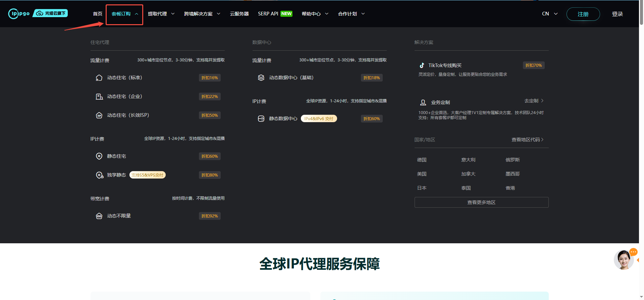Click the IPIPGO logo
Image resolution: width=644 pixels, height=300 pixels.
click(19, 13)
